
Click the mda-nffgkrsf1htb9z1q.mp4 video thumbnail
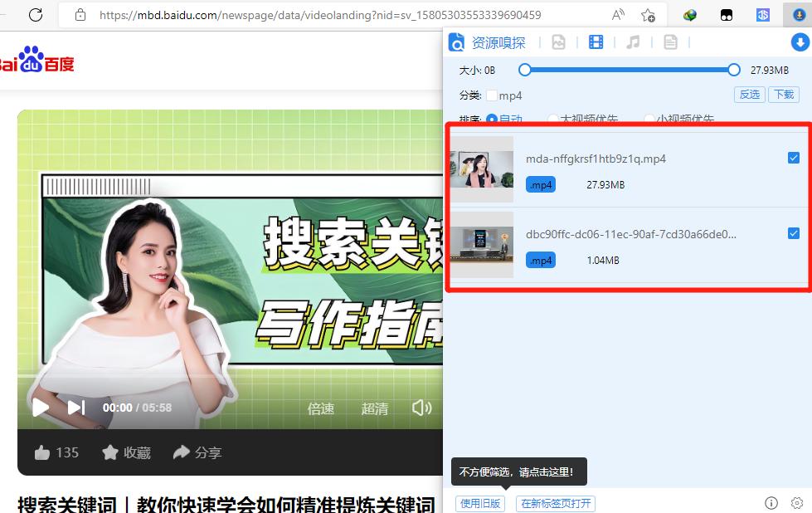pos(481,169)
